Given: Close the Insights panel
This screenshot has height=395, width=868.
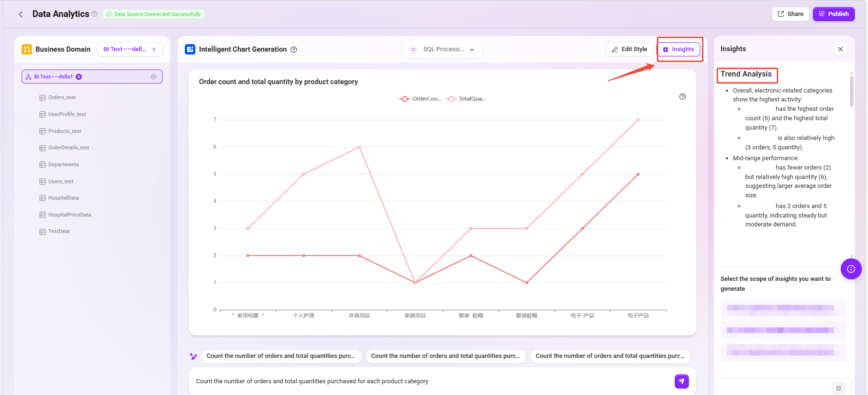Looking at the screenshot, I should 840,49.
